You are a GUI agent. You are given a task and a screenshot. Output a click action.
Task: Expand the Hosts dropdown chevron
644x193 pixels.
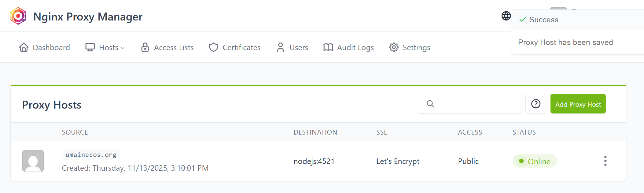coord(123,48)
